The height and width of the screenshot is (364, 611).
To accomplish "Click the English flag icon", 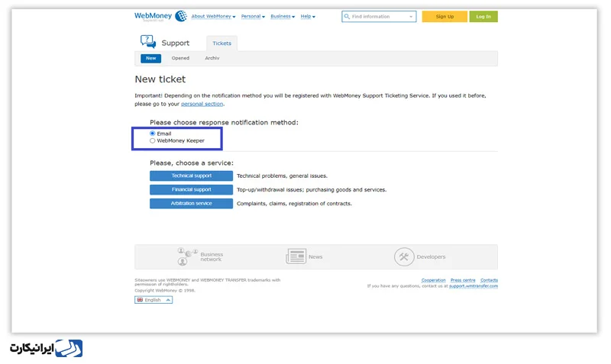I will pos(140,300).
